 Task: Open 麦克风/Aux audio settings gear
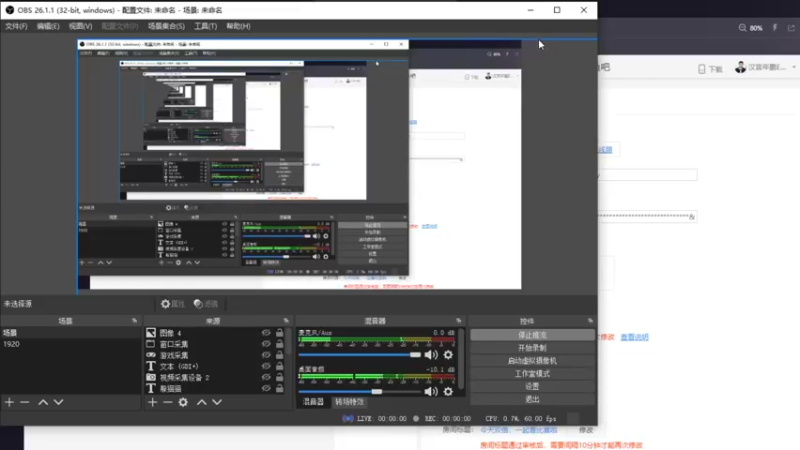point(448,355)
